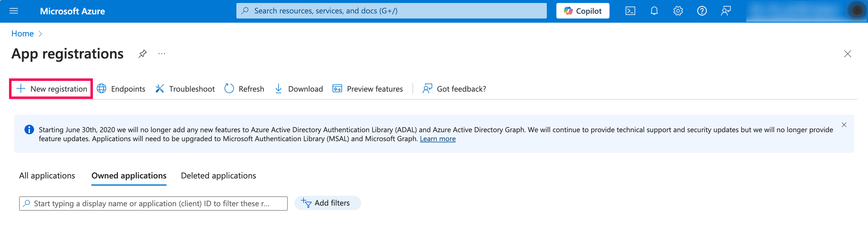Open the ellipsis more options menu
This screenshot has height=228, width=868.
tap(162, 54)
